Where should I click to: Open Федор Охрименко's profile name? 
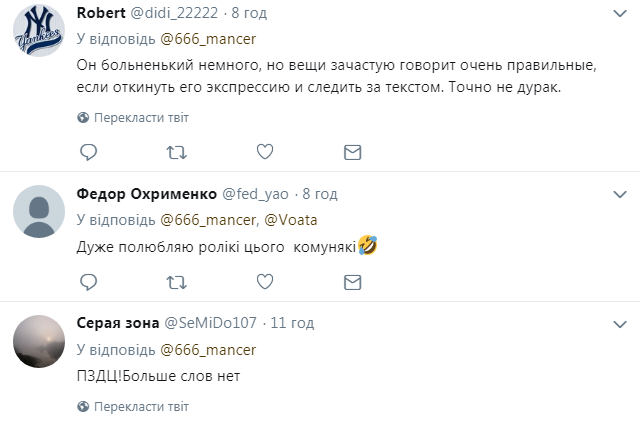coord(145,193)
